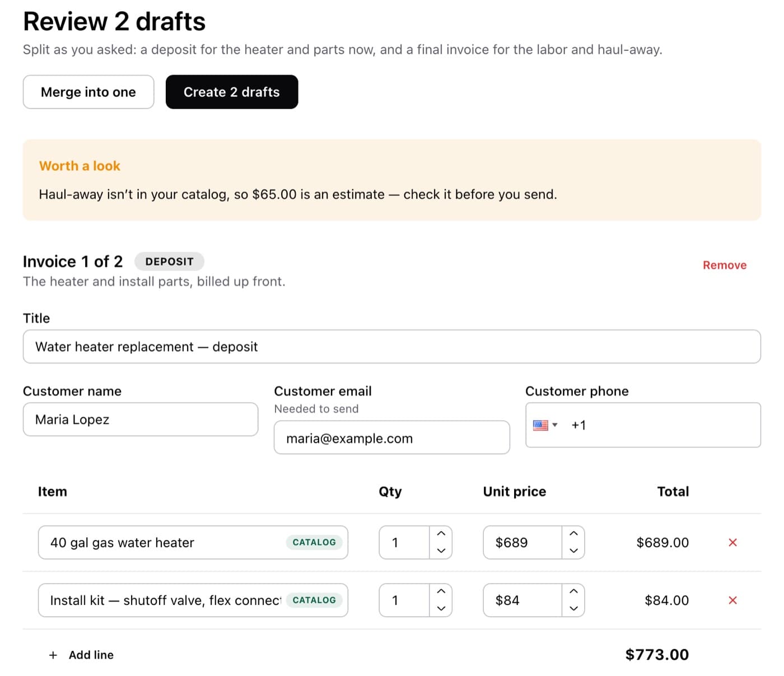The image size is (784, 676).
Task: Click the Worth a look heading
Action: click(80, 166)
